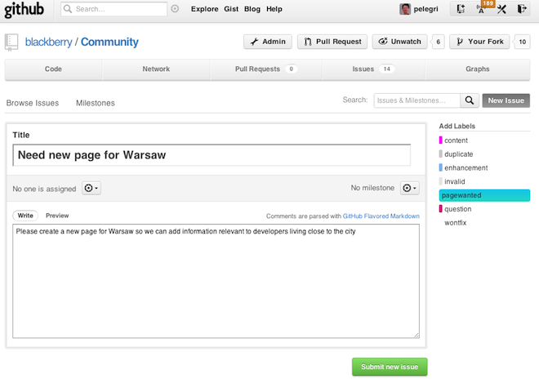Click the Pull Request button
The image size is (539, 392).
point(332,42)
